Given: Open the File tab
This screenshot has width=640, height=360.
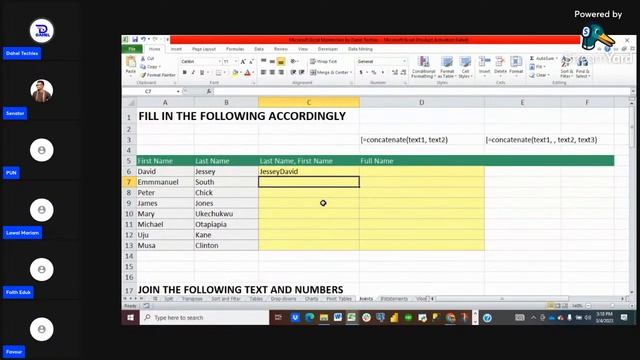Looking at the screenshot, I should (132, 49).
